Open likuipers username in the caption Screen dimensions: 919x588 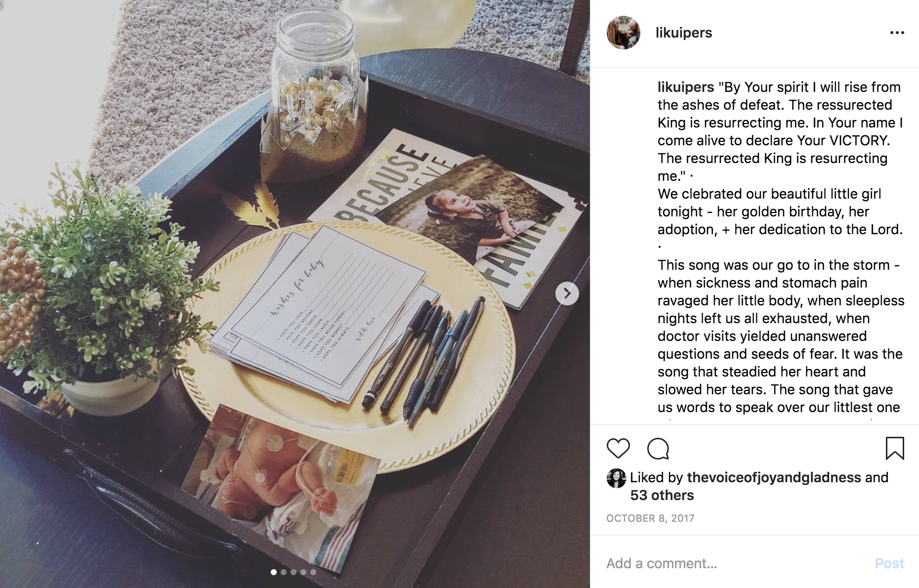coord(685,87)
